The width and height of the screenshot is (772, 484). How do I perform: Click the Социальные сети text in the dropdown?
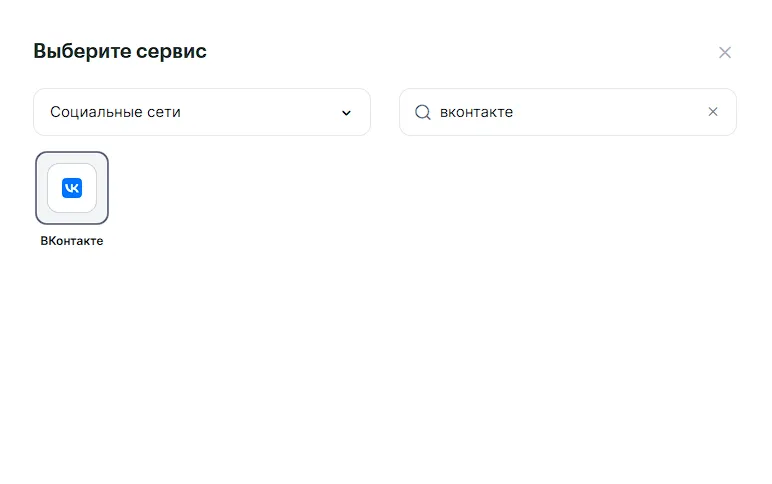pos(115,112)
